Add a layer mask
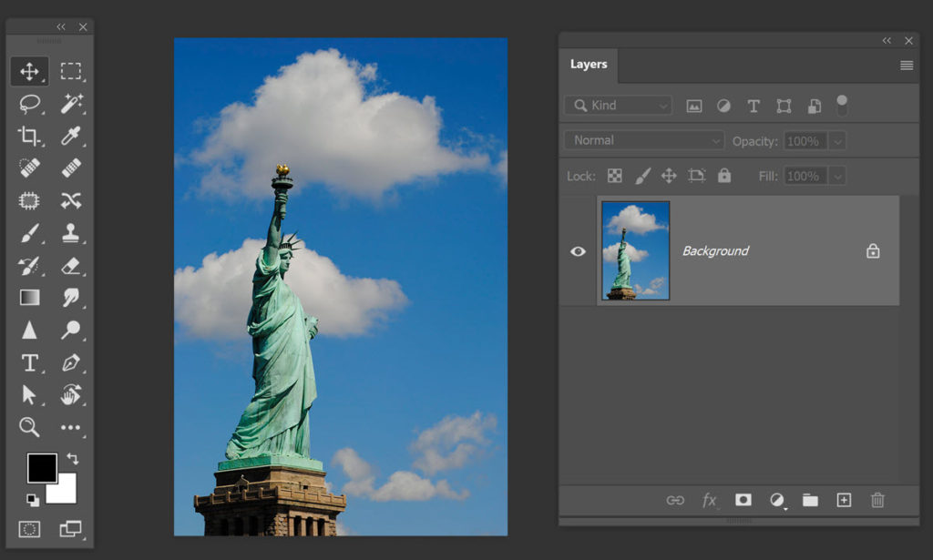This screenshot has width=933, height=560. click(743, 500)
